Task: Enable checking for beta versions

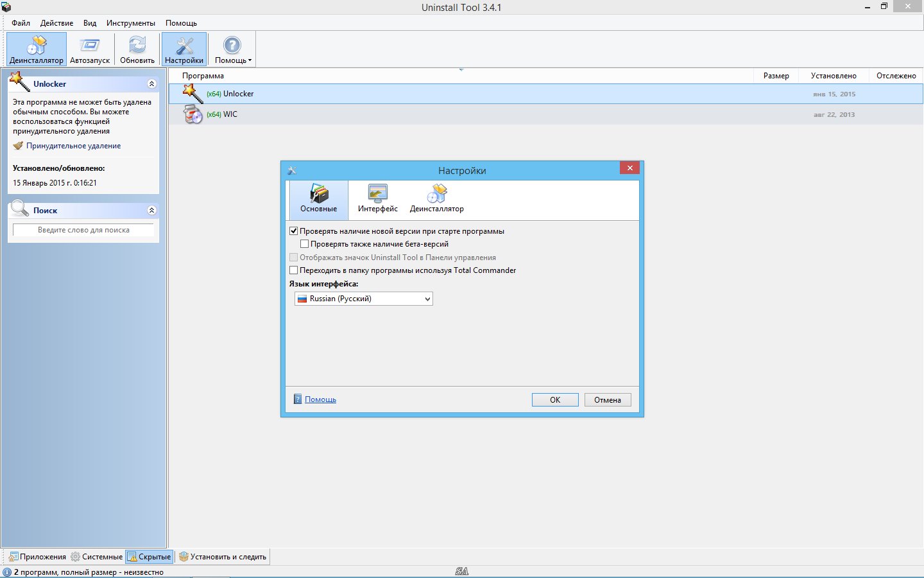Action: (305, 244)
